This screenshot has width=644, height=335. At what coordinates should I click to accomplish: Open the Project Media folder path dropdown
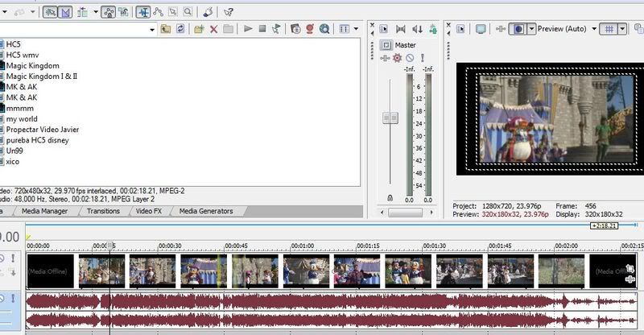(152, 29)
